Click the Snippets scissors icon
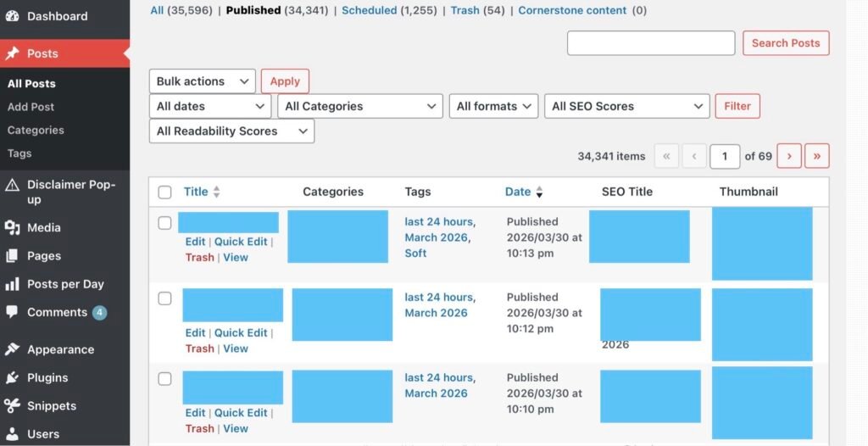868x446 pixels. pyautogui.click(x=12, y=406)
